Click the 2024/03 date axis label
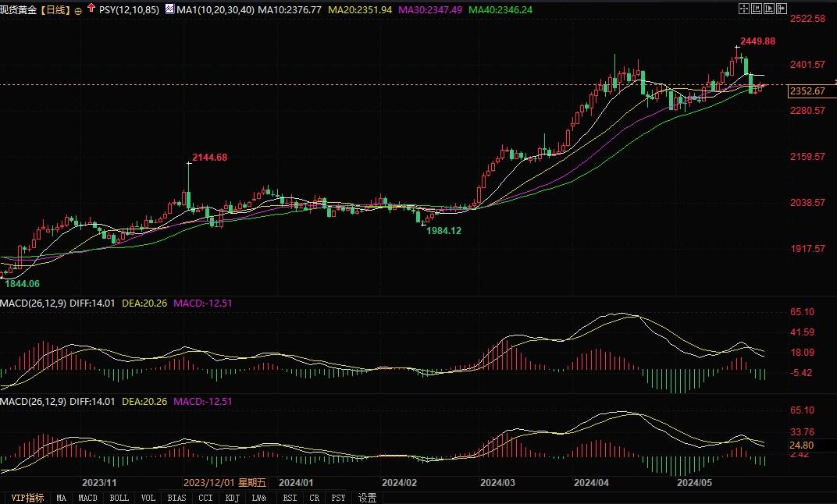 (x=498, y=483)
